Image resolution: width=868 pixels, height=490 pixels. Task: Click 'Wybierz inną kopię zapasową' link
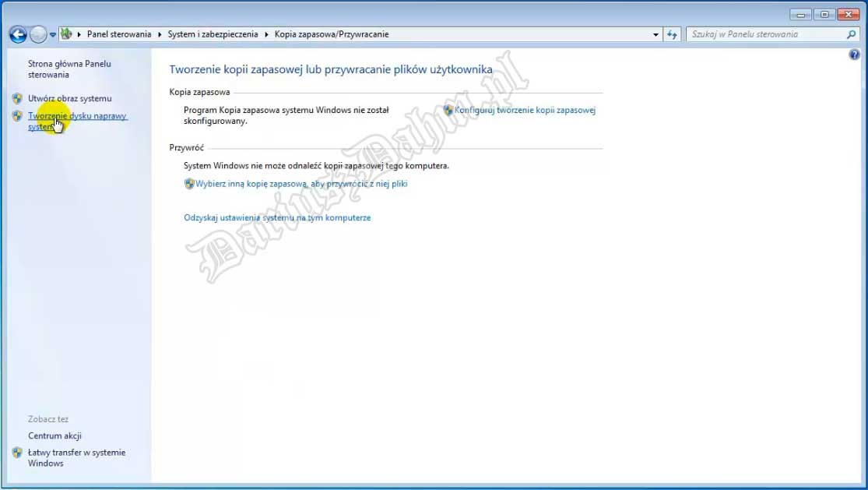pyautogui.click(x=301, y=184)
